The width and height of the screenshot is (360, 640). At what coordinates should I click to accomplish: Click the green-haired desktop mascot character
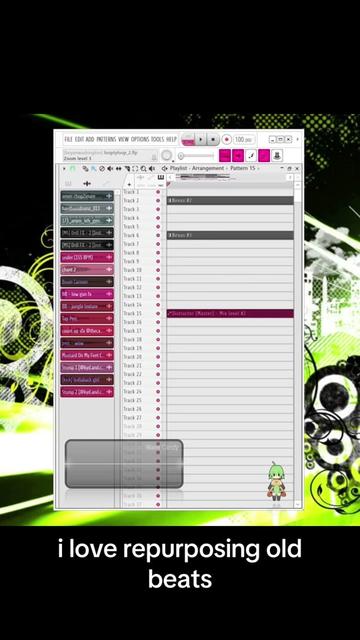click(276, 482)
